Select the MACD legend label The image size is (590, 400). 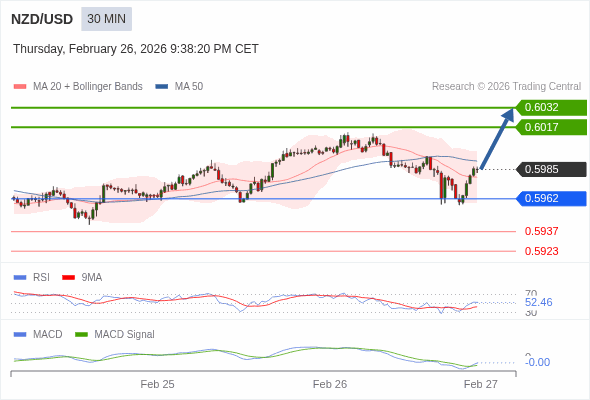point(48,335)
